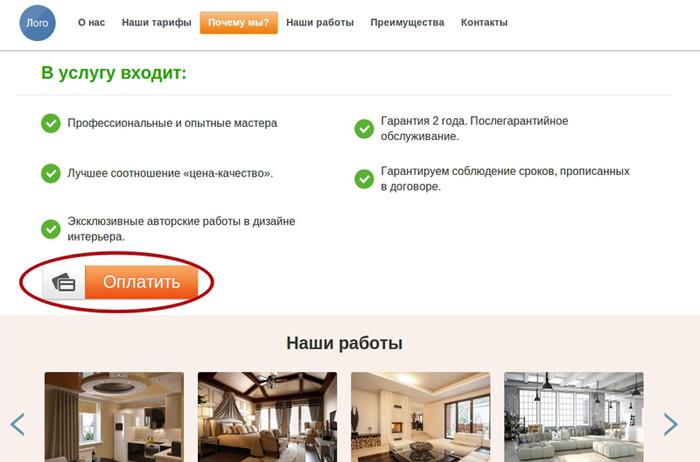Open the living room with fireplace thumbnail
This screenshot has width=700, height=462.
(421, 417)
